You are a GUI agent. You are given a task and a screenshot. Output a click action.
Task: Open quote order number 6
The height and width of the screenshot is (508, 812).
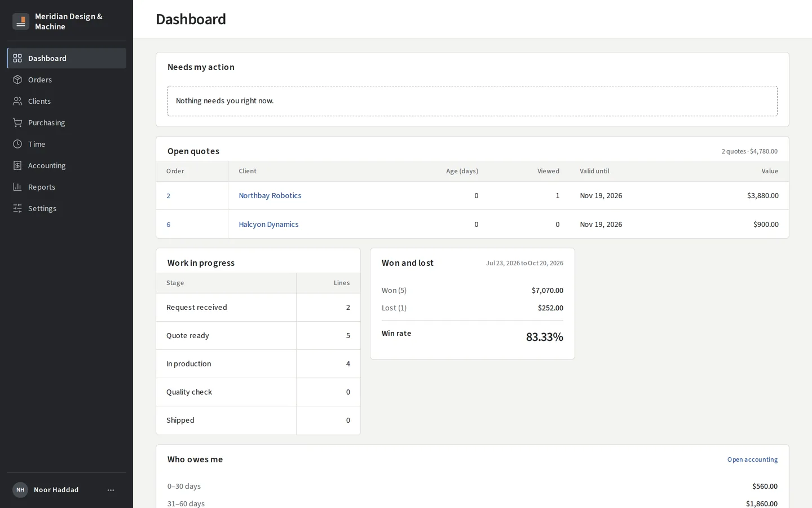click(x=168, y=225)
